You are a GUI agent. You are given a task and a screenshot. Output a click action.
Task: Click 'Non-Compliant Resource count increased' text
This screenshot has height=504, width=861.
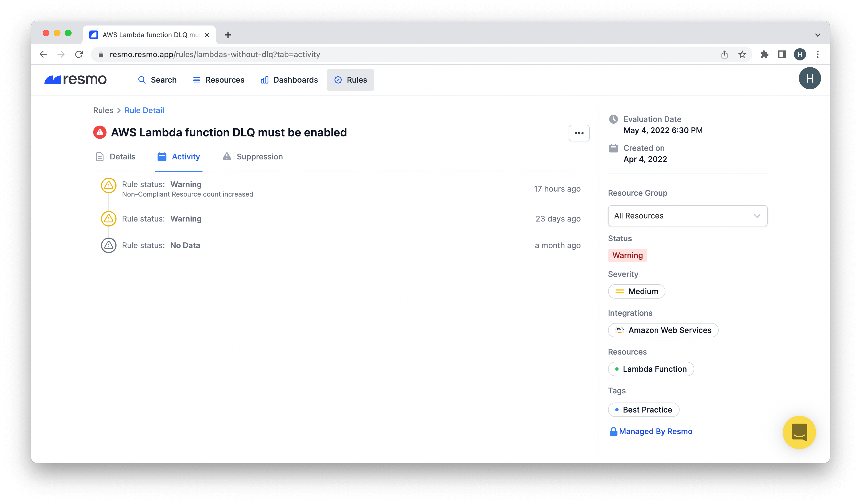188,194
